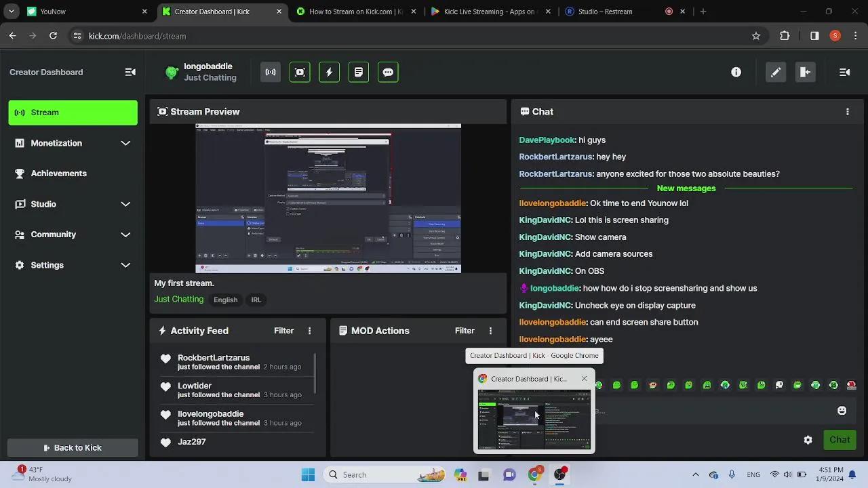
Task: Open Chrome side panel icon
Action: 814,36
